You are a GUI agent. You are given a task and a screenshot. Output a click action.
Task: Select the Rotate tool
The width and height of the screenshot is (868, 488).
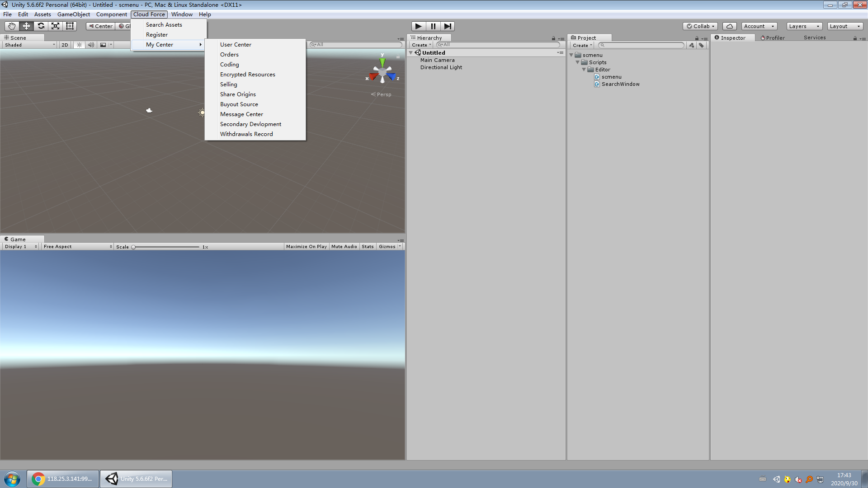[41, 26]
